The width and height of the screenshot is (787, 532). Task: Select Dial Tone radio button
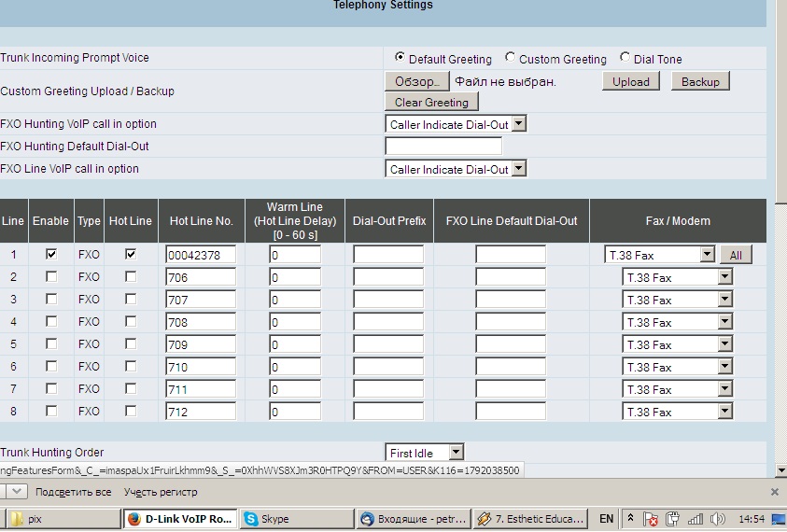[x=625, y=57]
